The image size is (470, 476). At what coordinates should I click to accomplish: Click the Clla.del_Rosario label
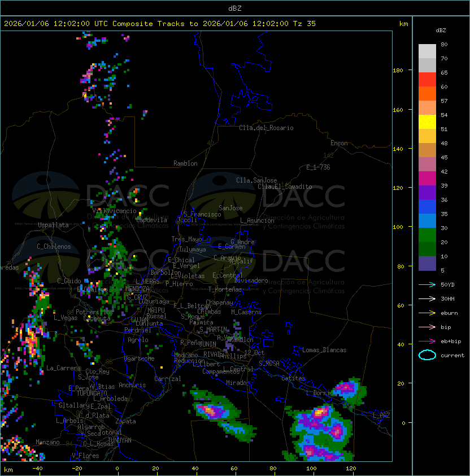pyautogui.click(x=266, y=128)
